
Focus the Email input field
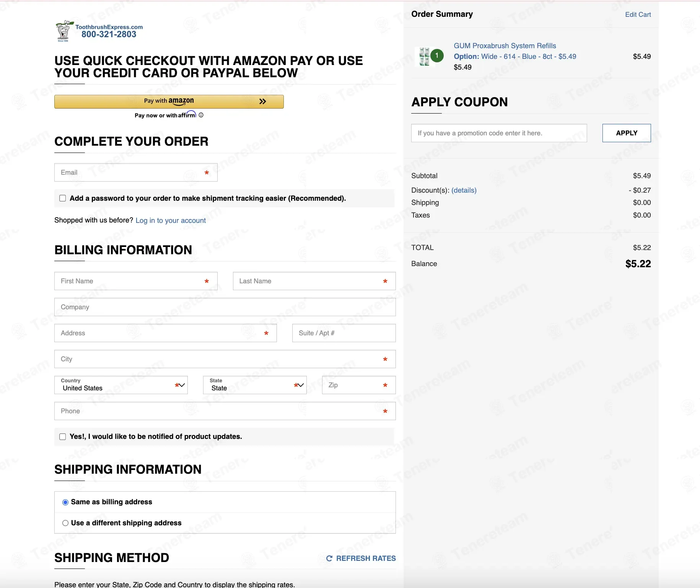click(x=130, y=172)
